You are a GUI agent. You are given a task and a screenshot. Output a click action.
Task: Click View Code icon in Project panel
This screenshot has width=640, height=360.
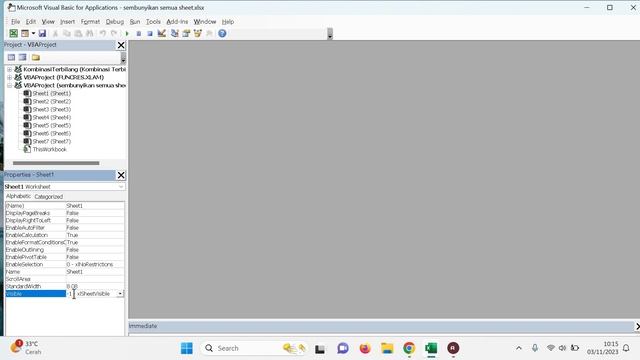tap(11, 58)
